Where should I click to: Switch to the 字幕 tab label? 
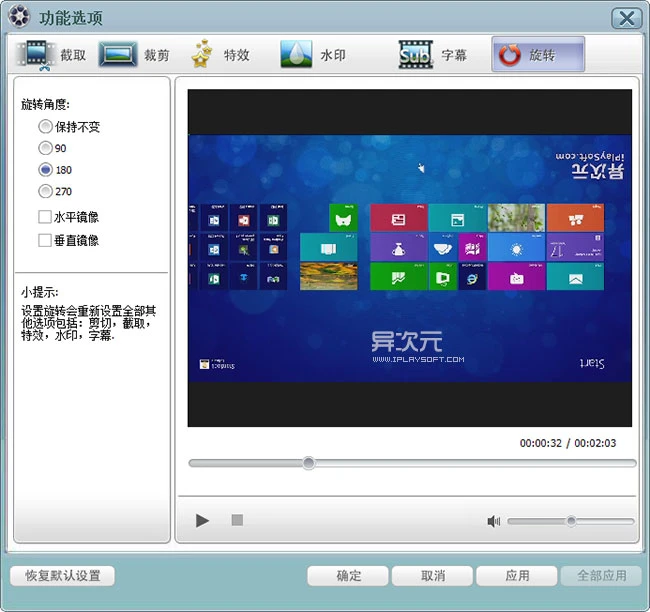pyautogui.click(x=454, y=55)
